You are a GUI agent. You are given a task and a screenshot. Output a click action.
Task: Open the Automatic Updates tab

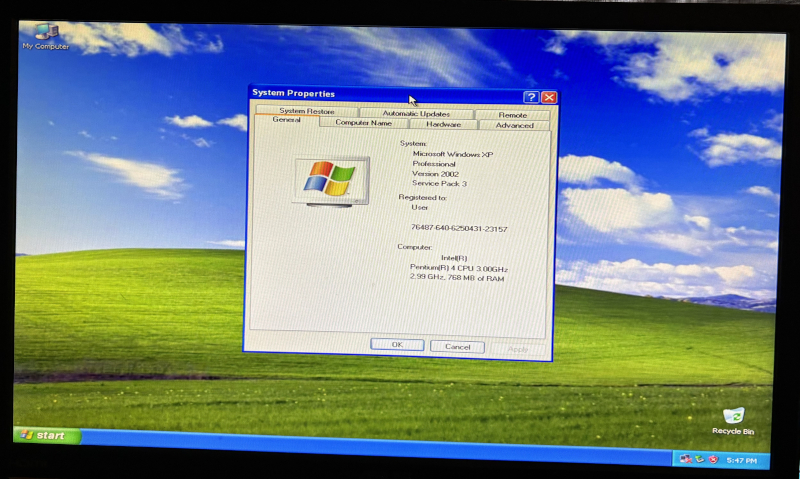pos(416,113)
